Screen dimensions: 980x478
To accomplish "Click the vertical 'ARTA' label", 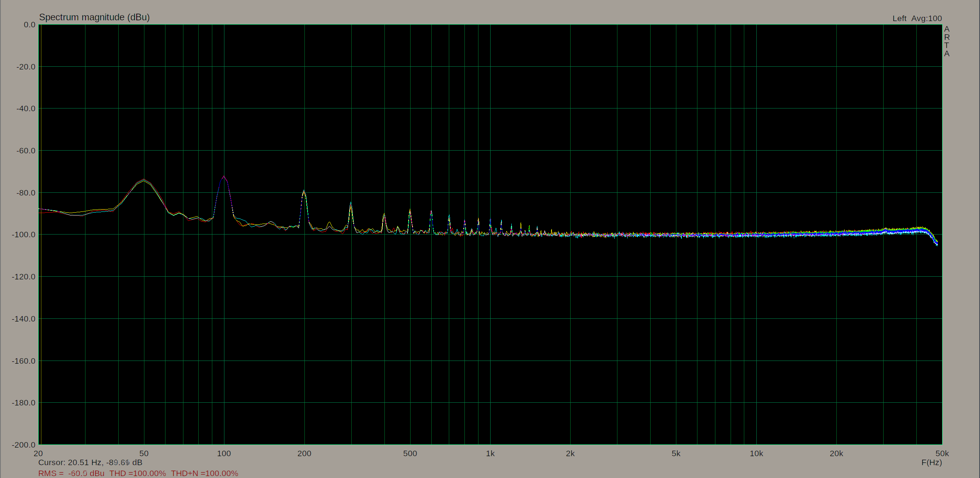I will click(x=947, y=41).
